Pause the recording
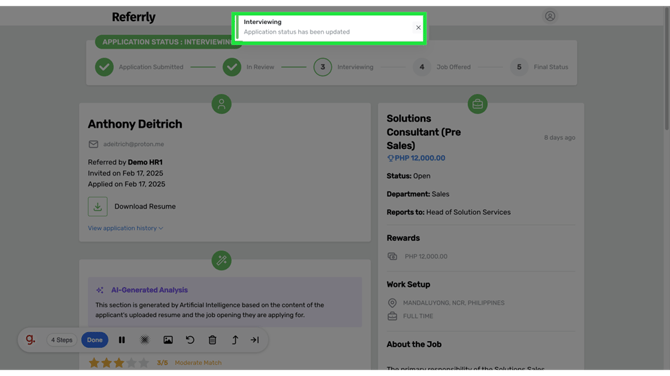The image size is (670, 376). click(122, 340)
